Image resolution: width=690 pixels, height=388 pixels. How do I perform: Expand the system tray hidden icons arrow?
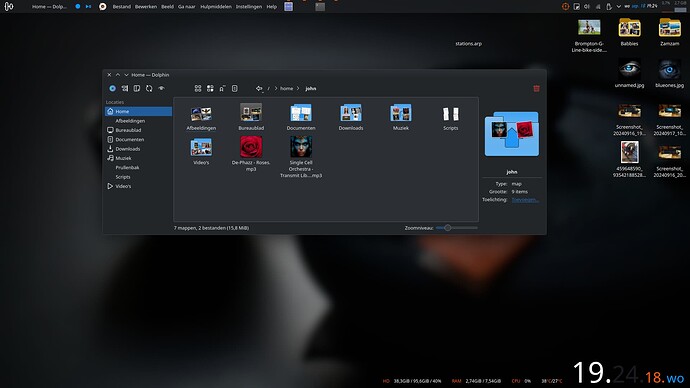click(618, 7)
